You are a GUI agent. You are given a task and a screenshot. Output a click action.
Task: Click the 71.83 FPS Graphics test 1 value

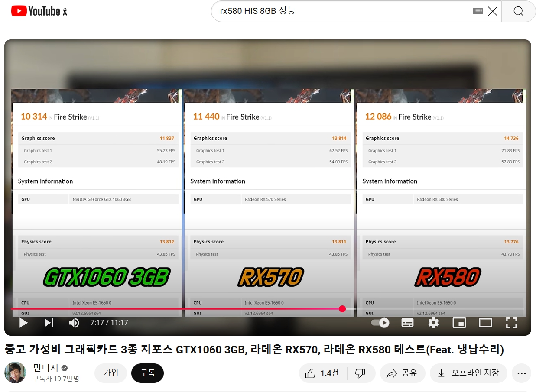tap(510, 151)
